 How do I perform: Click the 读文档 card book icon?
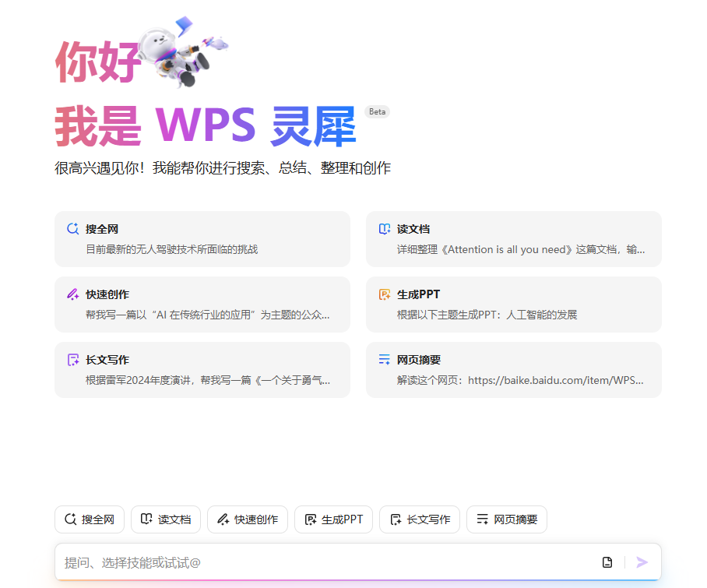point(384,229)
